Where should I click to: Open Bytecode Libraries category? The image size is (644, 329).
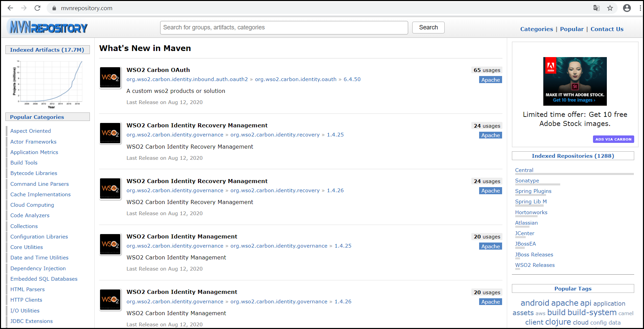[34, 173]
